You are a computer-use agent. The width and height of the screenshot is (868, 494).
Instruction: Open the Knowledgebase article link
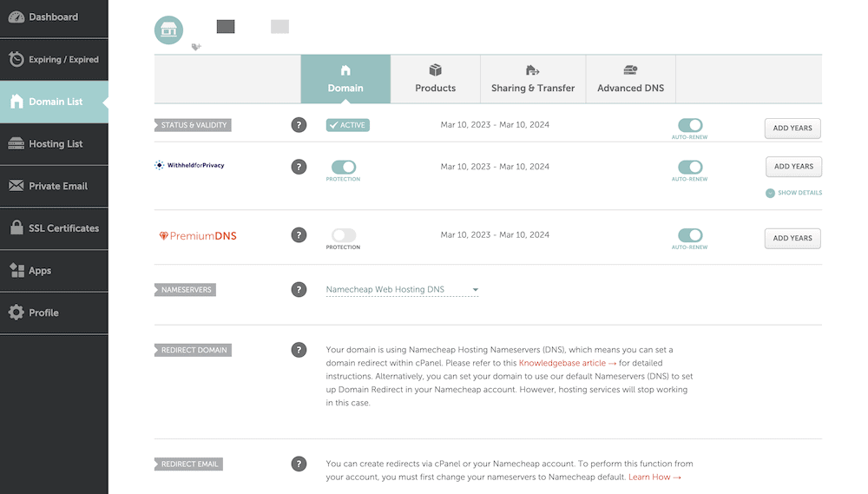click(568, 363)
